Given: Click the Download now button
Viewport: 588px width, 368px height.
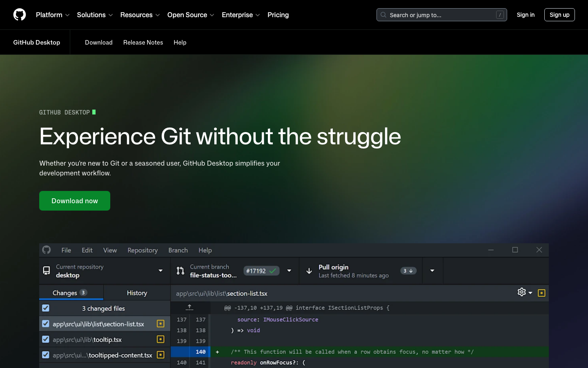Looking at the screenshot, I should (75, 201).
